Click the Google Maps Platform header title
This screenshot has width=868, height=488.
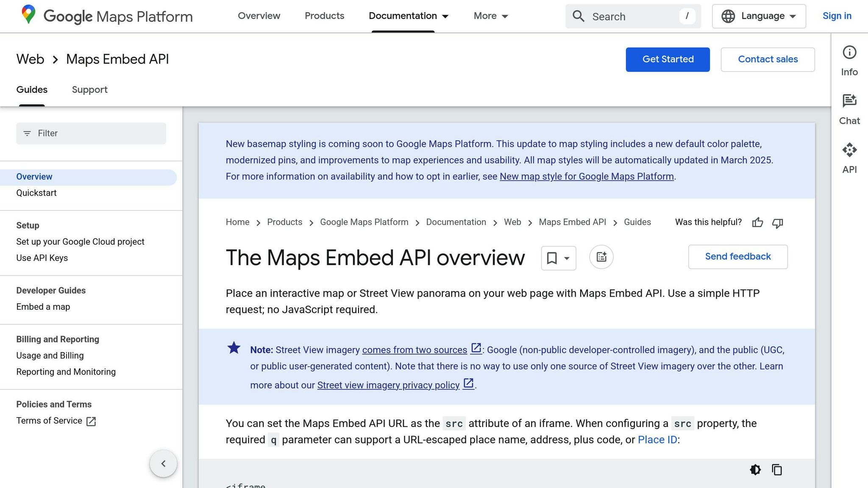coord(118,17)
